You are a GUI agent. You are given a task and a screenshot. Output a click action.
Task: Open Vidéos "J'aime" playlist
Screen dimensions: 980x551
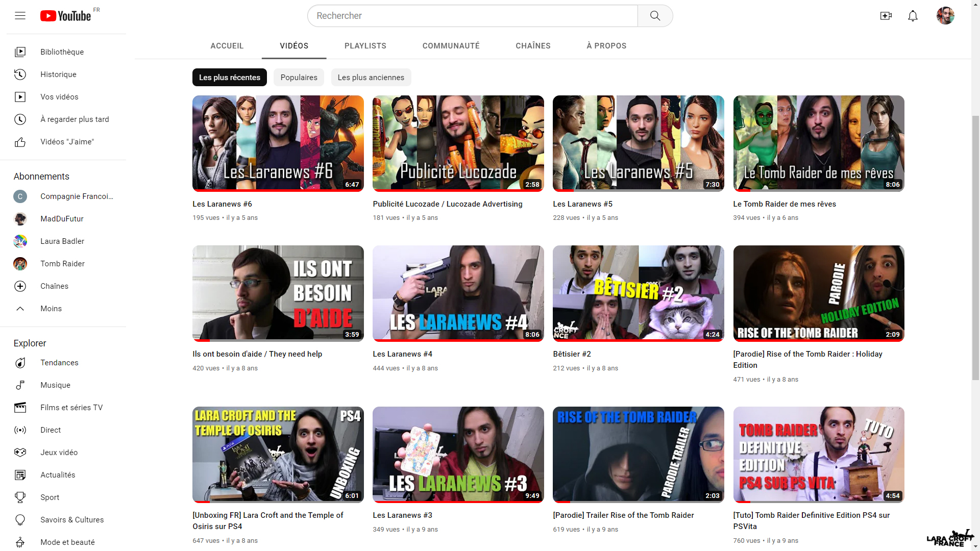(67, 142)
